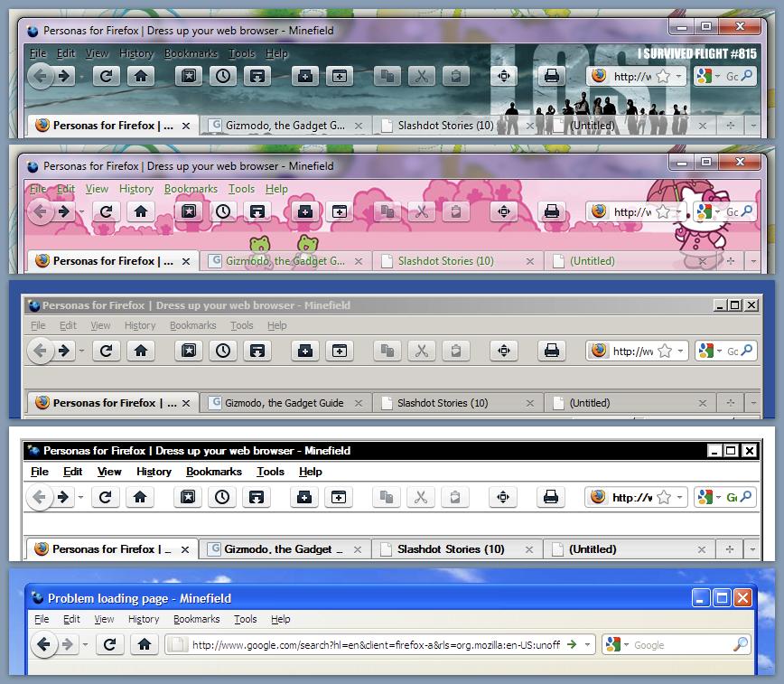Click the Cut scissors toolbar icon
Screen dimensions: 784x684
[421, 77]
